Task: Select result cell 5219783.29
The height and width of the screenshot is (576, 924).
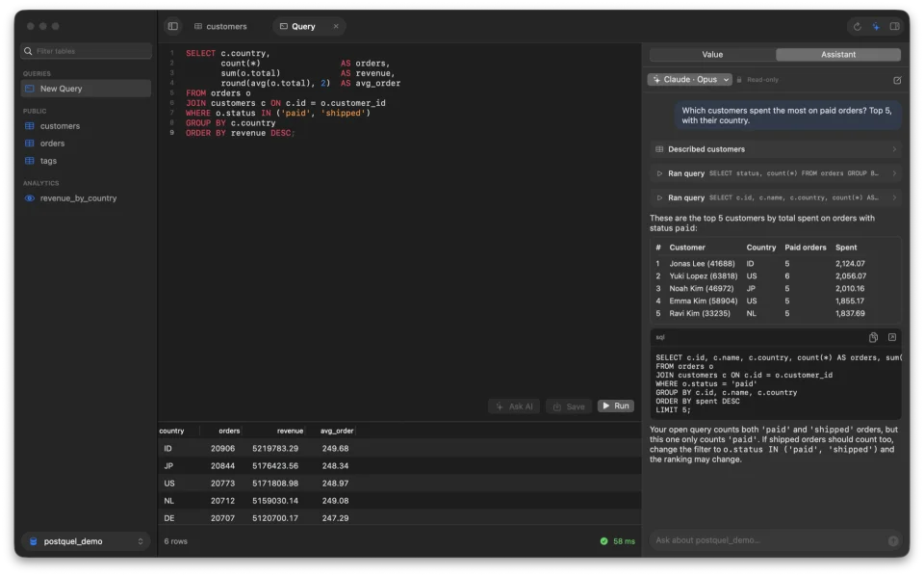Action: click(275, 449)
